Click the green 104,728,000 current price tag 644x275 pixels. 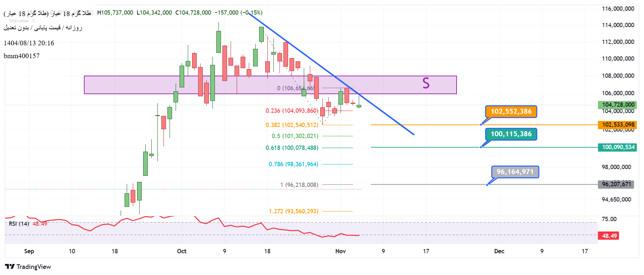tap(618, 105)
